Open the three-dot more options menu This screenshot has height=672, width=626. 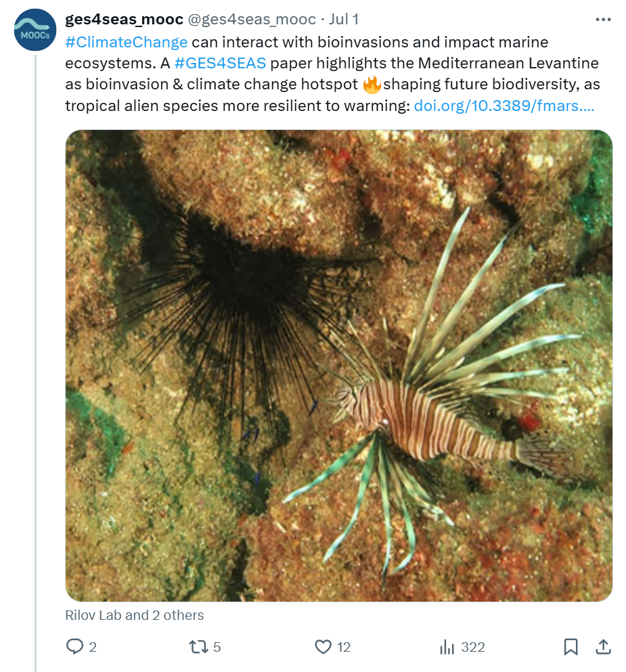[x=602, y=20]
